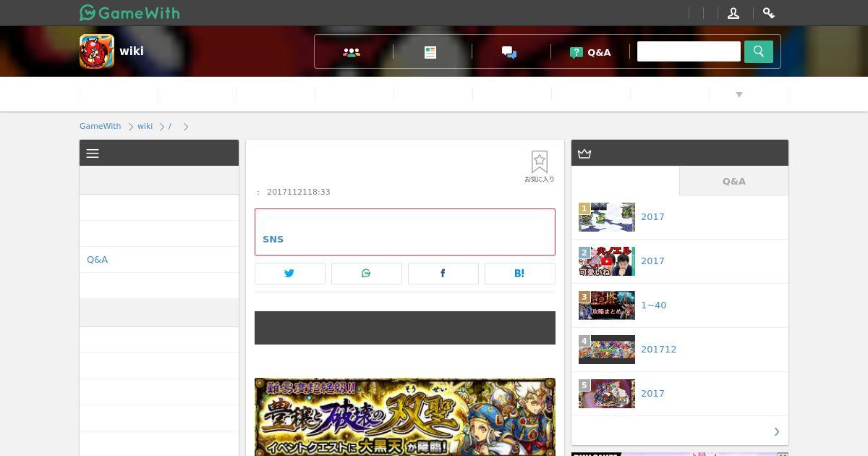Image resolution: width=868 pixels, height=456 pixels.
Task: Share article on Facebook
Action: 443,273
